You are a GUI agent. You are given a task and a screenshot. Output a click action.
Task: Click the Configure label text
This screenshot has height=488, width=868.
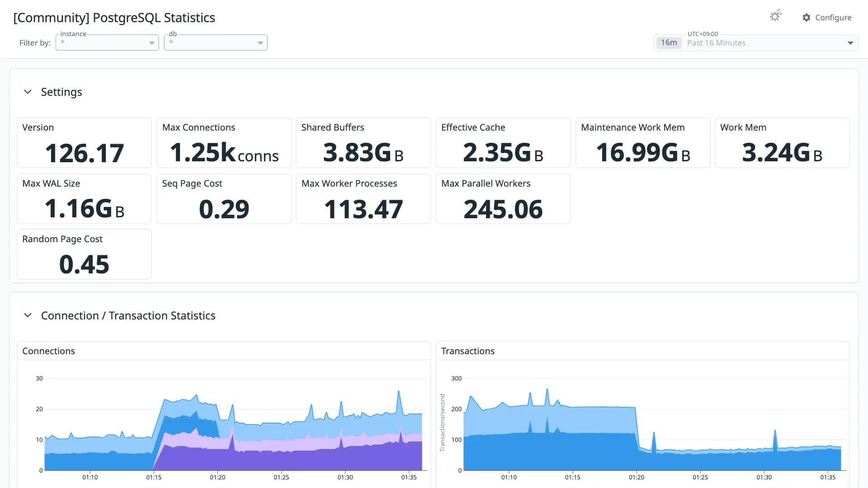(833, 18)
